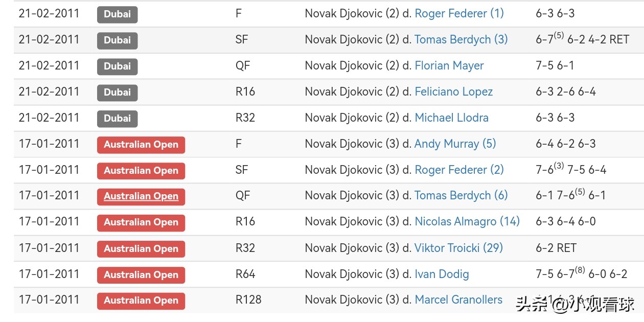Click Australian Open badge in Murray final row

click(x=141, y=145)
